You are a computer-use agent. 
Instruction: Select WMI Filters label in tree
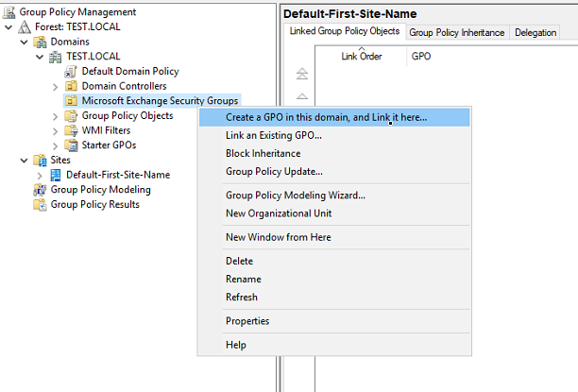(x=106, y=130)
